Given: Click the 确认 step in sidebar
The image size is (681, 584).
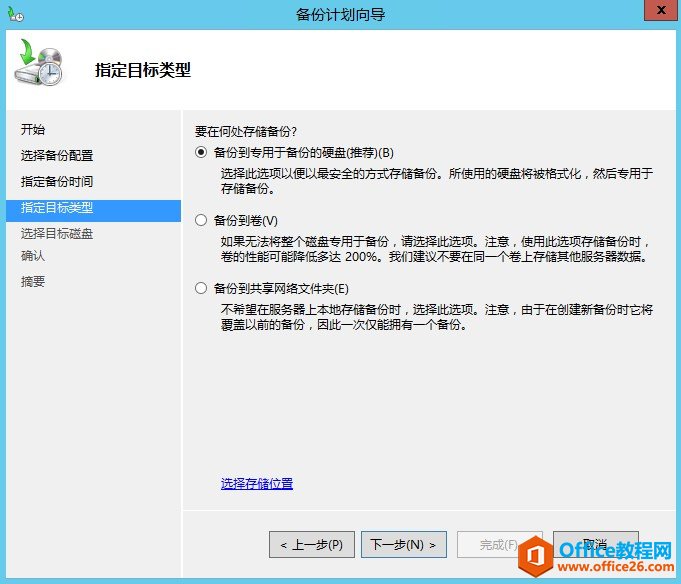Looking at the screenshot, I should coord(33,256).
